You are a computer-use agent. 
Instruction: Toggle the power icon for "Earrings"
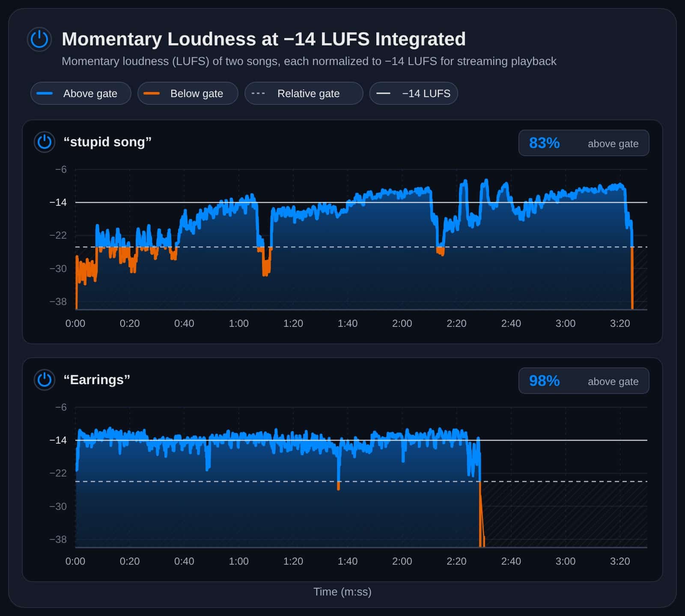[x=45, y=380]
